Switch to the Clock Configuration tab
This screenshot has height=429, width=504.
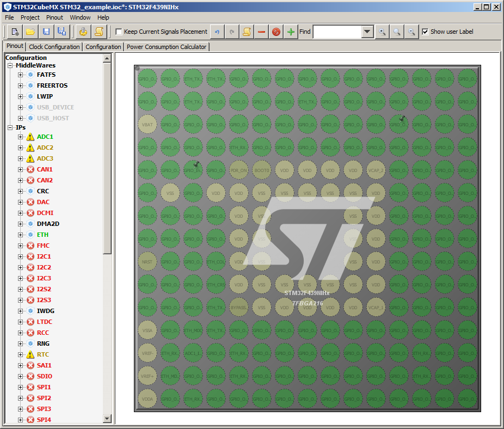point(54,47)
